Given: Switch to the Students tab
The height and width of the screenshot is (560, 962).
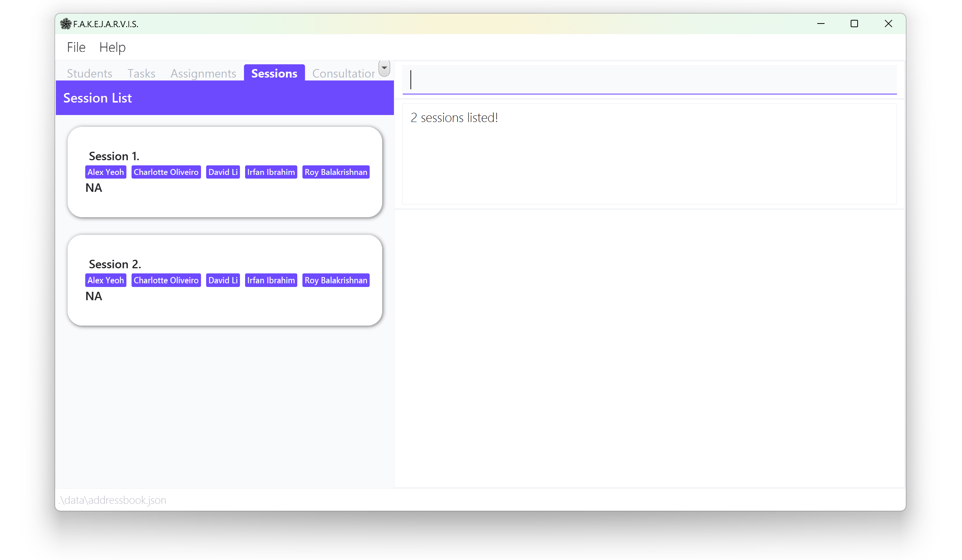Looking at the screenshot, I should (x=89, y=73).
